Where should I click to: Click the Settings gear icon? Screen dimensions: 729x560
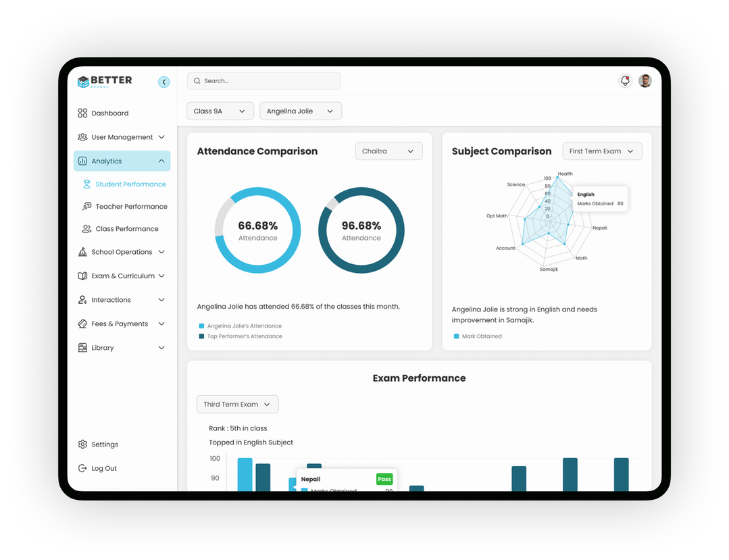pos(82,444)
